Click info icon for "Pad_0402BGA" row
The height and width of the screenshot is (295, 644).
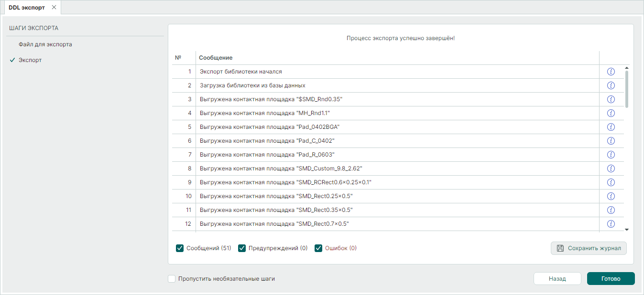point(611,127)
